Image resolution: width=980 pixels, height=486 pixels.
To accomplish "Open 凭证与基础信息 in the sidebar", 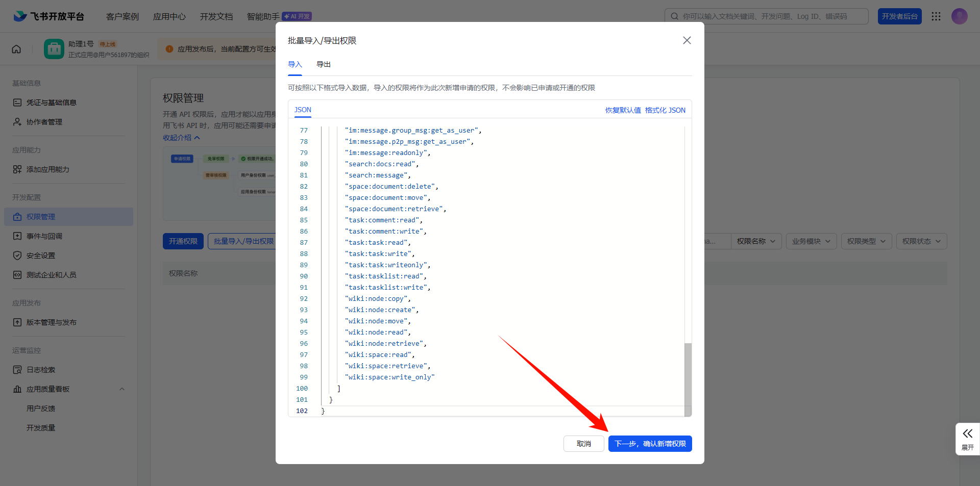I will 51,103.
